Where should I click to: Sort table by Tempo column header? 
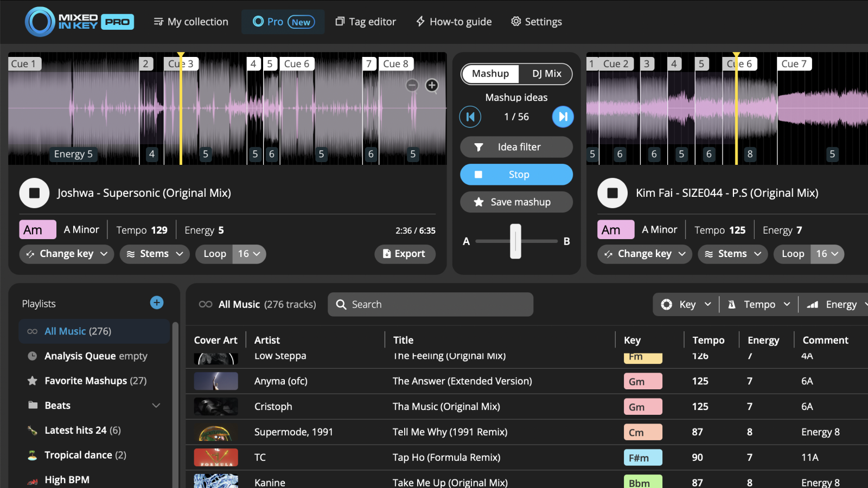tap(708, 340)
